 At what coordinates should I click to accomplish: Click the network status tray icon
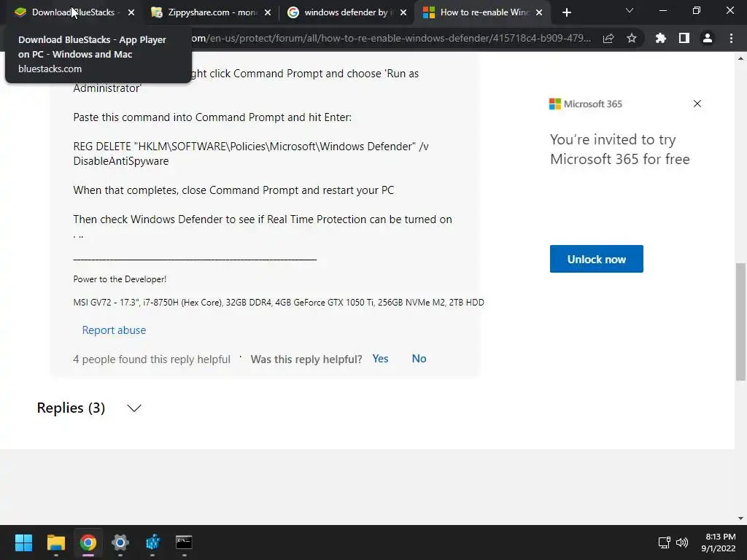coord(664,542)
